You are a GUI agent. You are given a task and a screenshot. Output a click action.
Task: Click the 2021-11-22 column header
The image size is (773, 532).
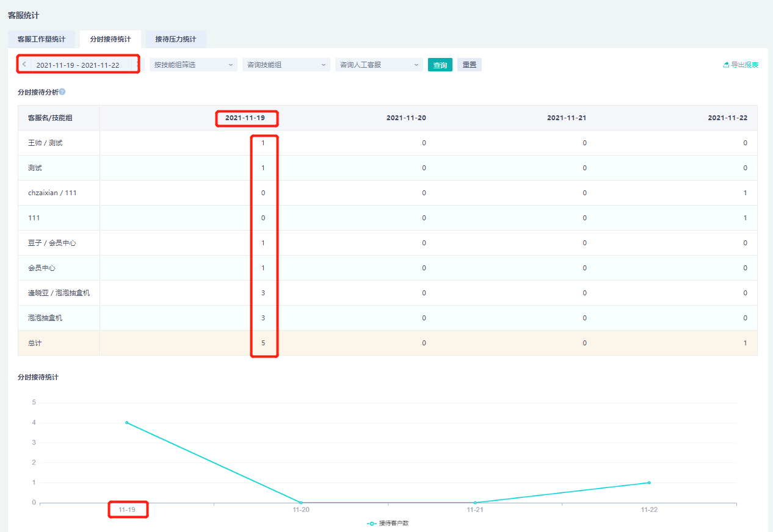728,118
